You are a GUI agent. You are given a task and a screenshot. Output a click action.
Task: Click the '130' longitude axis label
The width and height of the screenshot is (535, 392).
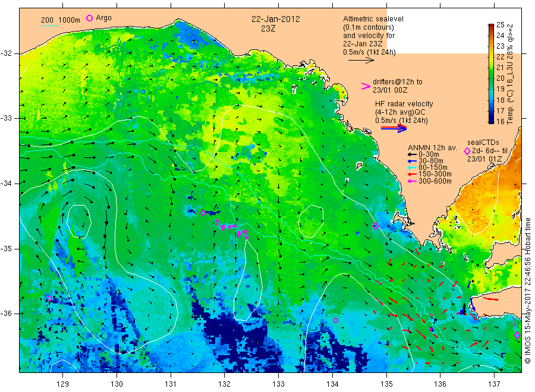[x=117, y=384]
